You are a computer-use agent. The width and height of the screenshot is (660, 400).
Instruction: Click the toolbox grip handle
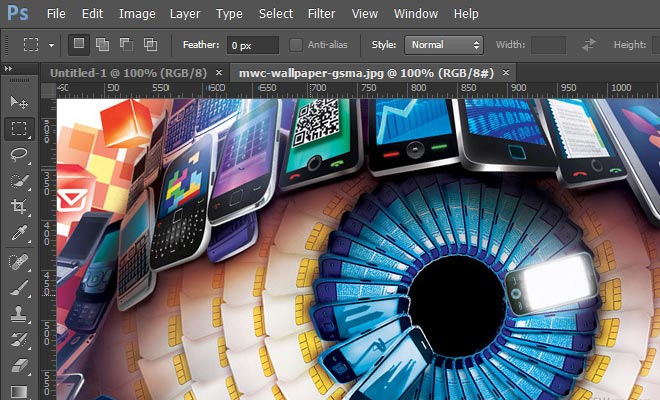tap(19, 80)
